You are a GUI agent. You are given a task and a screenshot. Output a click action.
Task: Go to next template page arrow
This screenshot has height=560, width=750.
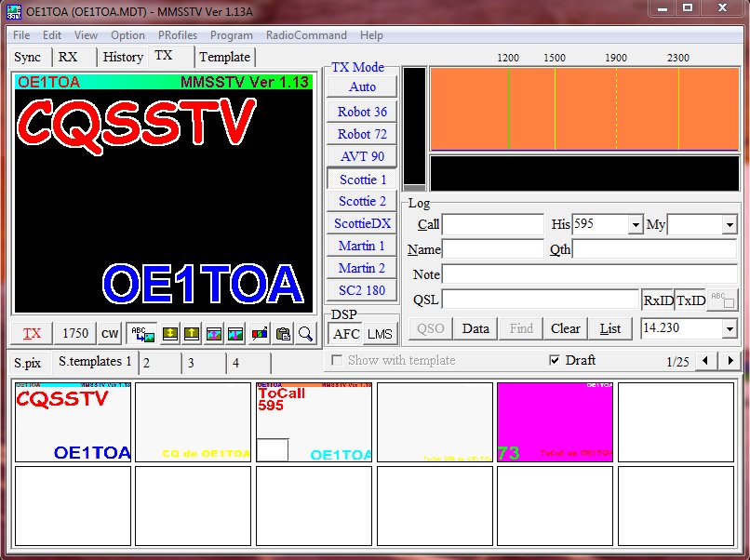click(x=730, y=361)
